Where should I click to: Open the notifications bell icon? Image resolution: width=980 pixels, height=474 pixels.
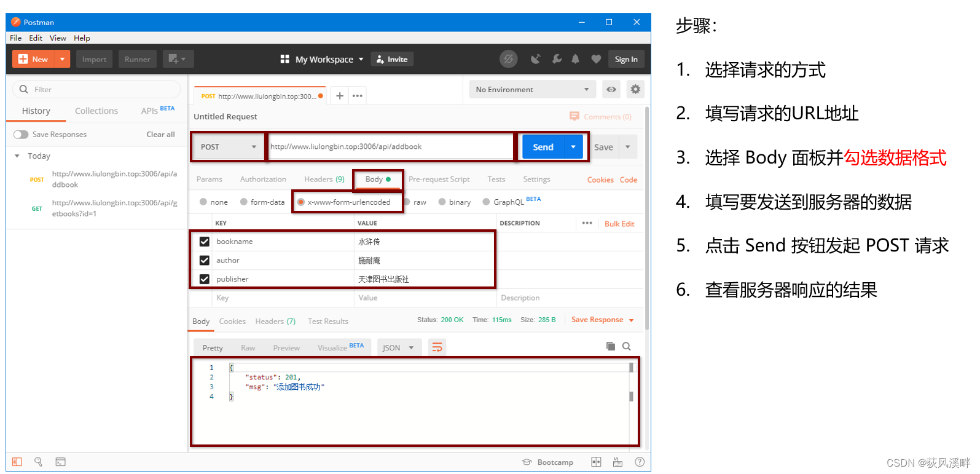coord(576,59)
